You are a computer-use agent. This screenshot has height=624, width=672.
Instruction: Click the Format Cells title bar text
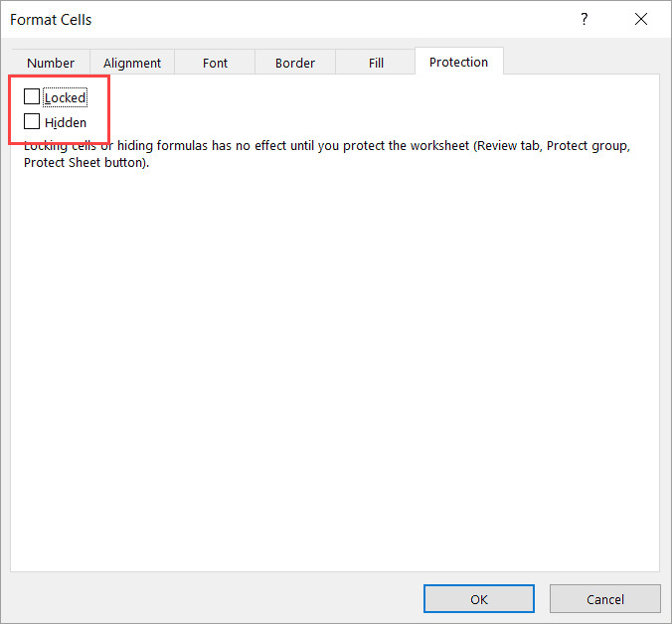(x=51, y=20)
